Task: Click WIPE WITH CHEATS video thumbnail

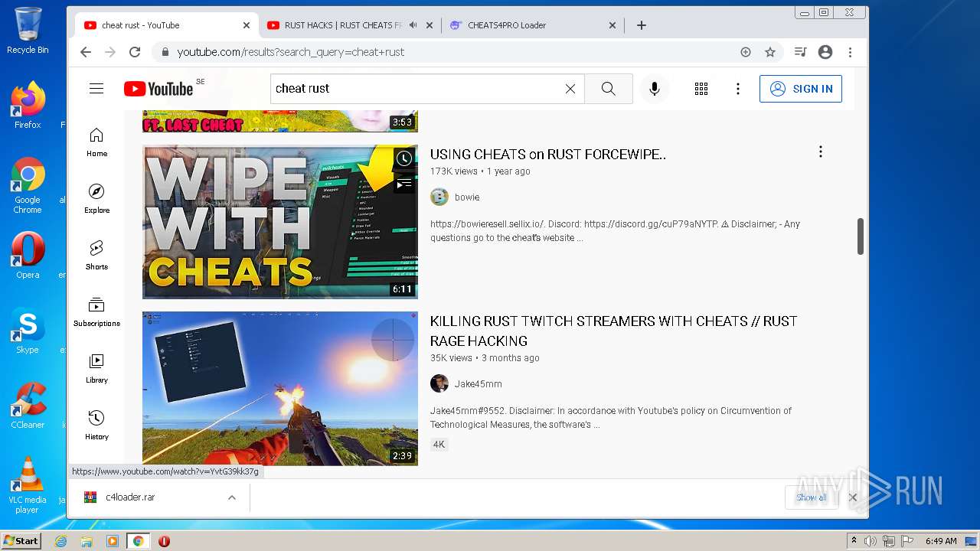Action: [x=280, y=222]
